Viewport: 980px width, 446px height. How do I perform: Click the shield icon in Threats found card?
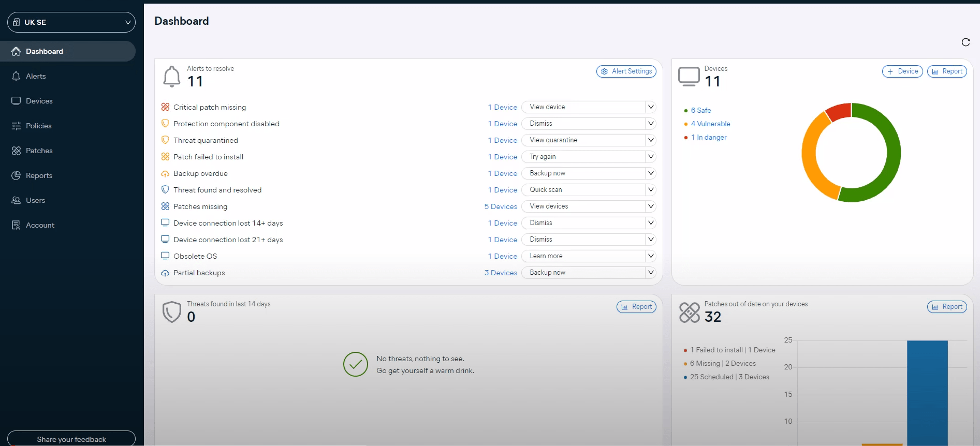point(172,312)
